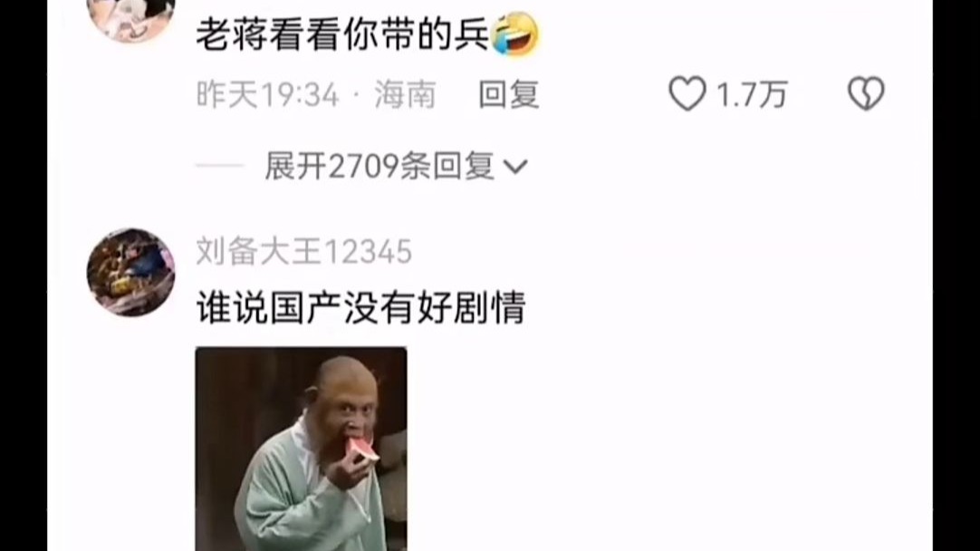The image size is (980, 551).
Task: Tap the gray line left of 展开2709条回复
Action: [219, 167]
